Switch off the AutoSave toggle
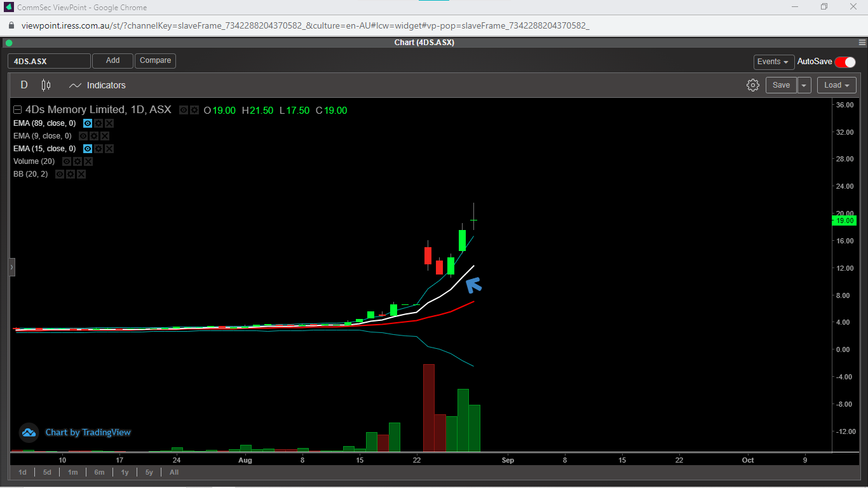Image resolution: width=868 pixels, height=488 pixels. click(845, 62)
